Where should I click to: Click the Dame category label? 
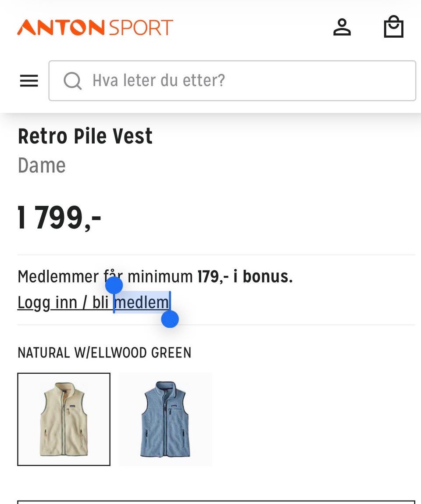pyautogui.click(x=41, y=165)
